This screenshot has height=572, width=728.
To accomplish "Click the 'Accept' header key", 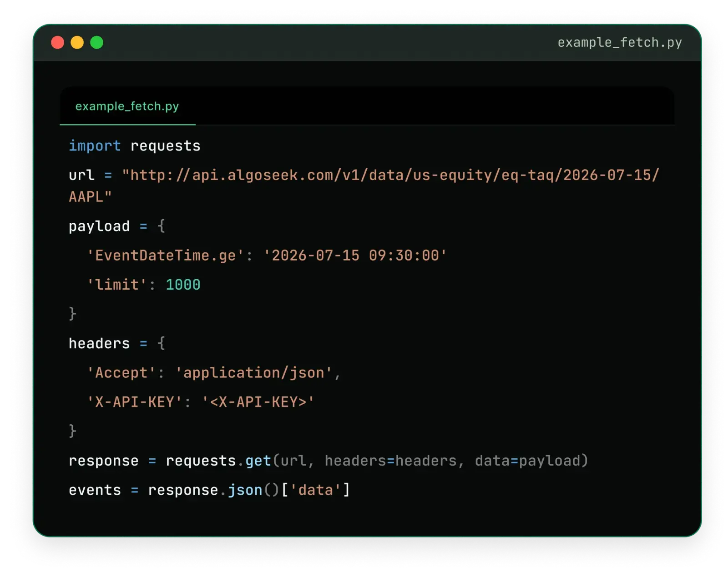I will [121, 373].
